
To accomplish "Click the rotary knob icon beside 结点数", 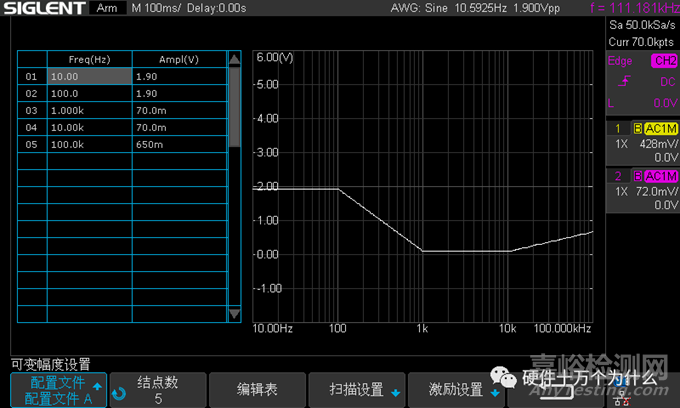I will tap(120, 393).
